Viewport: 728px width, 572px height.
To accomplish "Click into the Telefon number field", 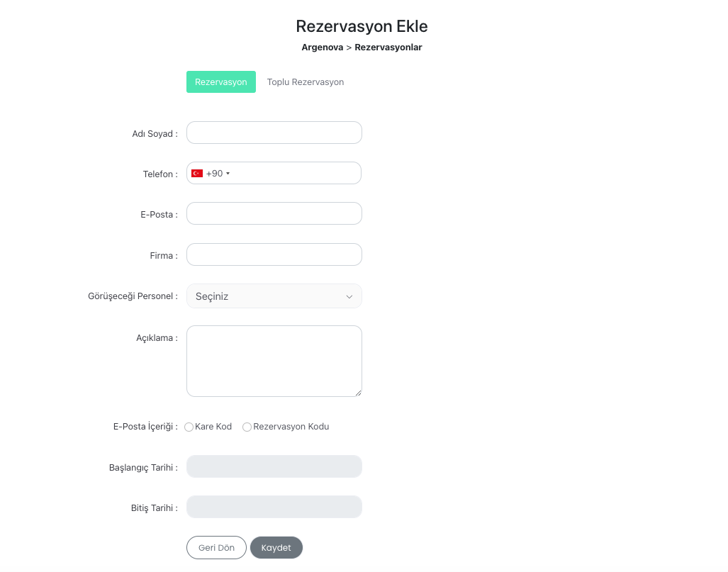I will 295,173.
